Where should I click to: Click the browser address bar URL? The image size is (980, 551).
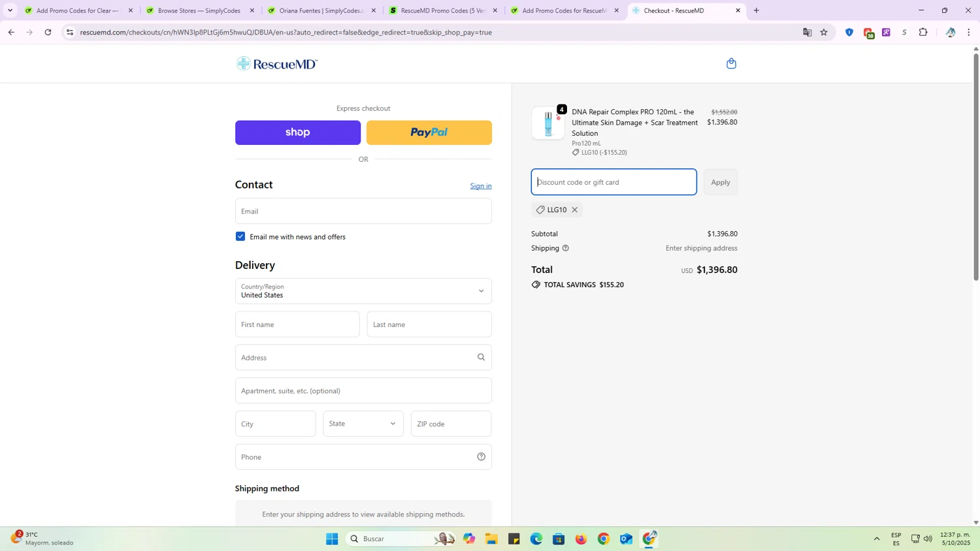[286, 32]
